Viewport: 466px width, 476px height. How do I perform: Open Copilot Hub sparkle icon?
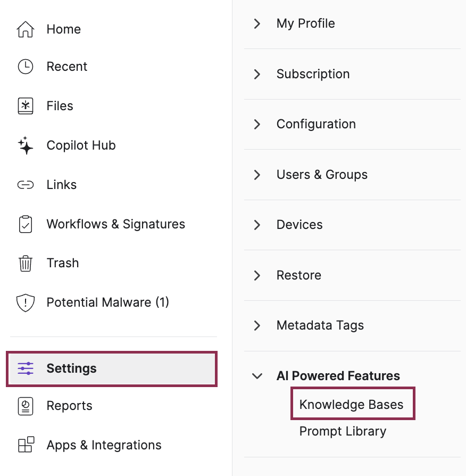pos(26,145)
